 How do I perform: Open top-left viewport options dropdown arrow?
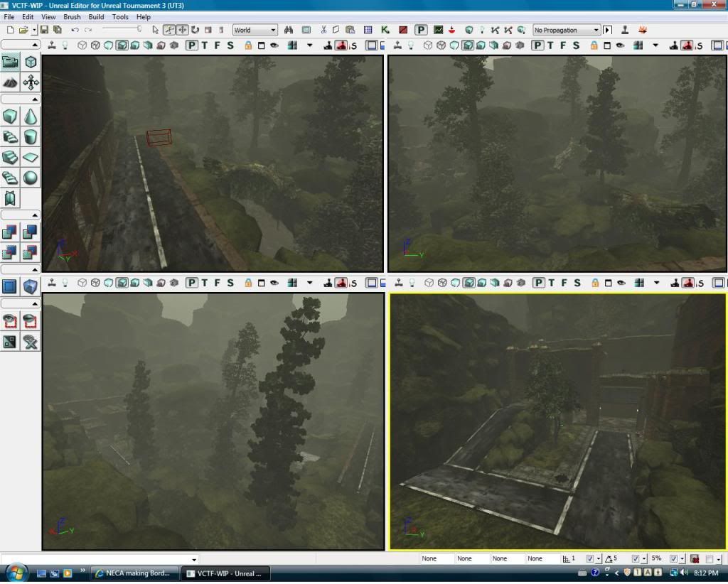click(310, 45)
